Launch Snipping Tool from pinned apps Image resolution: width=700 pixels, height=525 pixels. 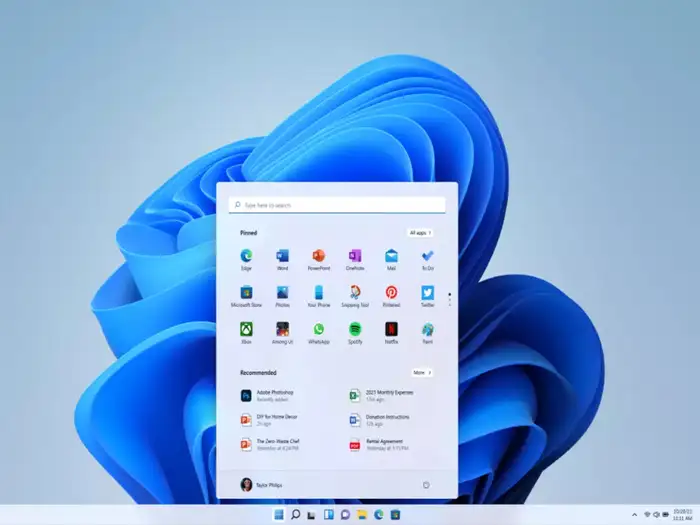[354, 293]
